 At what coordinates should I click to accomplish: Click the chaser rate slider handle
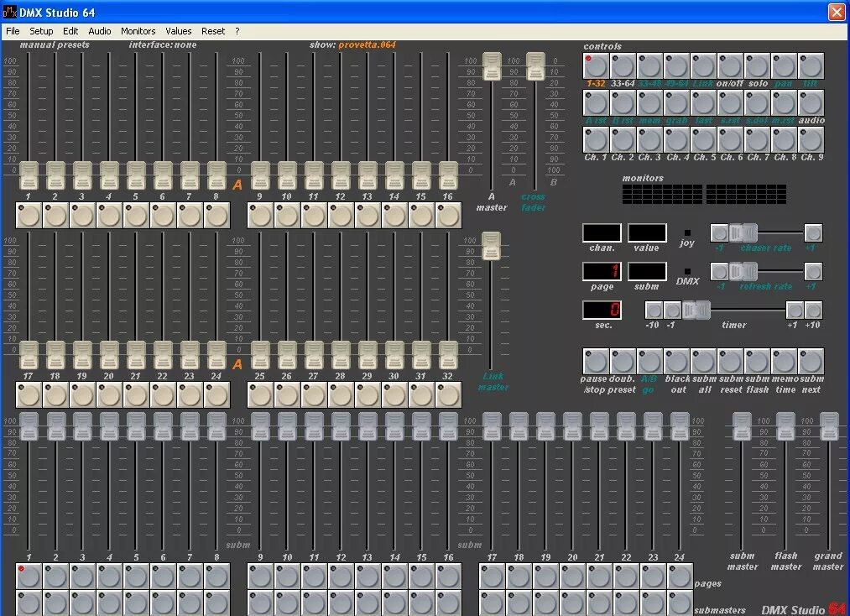743,233
